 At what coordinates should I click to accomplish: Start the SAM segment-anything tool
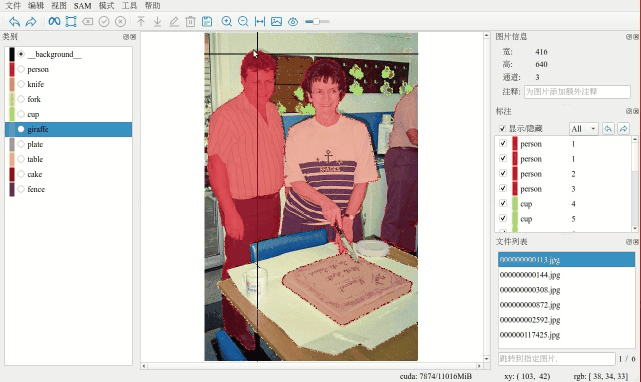(54, 21)
